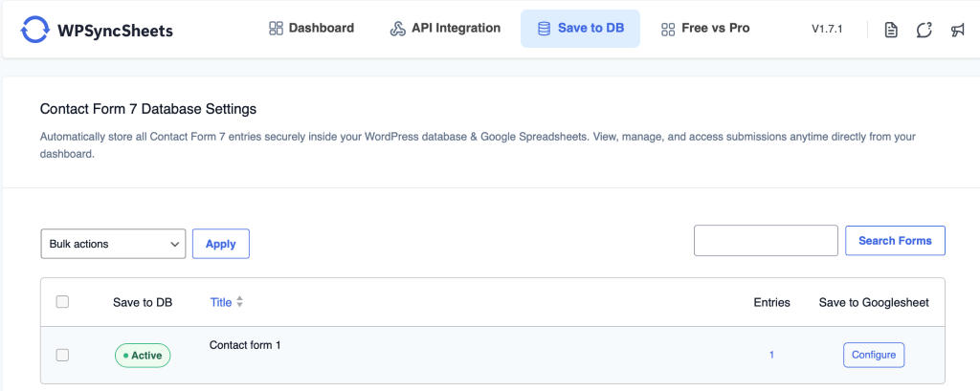Viewport: 980px width, 391px height.
Task: Switch to the API Integration tab
Action: (455, 29)
